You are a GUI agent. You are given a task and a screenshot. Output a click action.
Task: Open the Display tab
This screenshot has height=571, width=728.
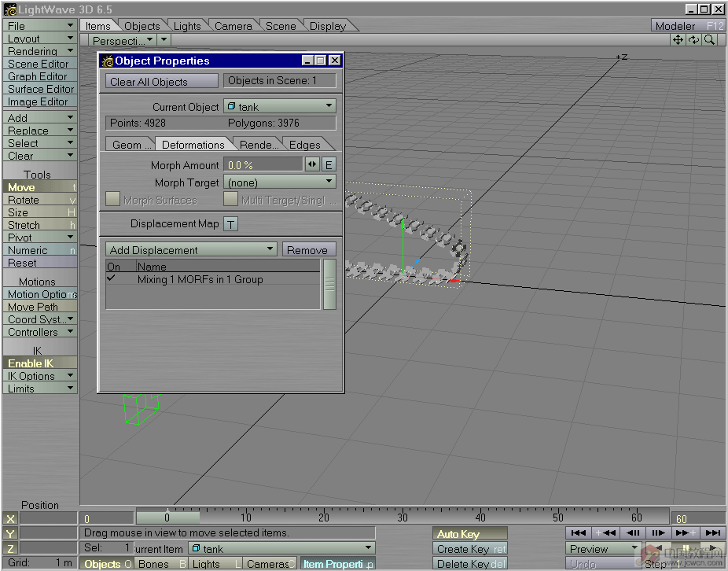point(328,26)
